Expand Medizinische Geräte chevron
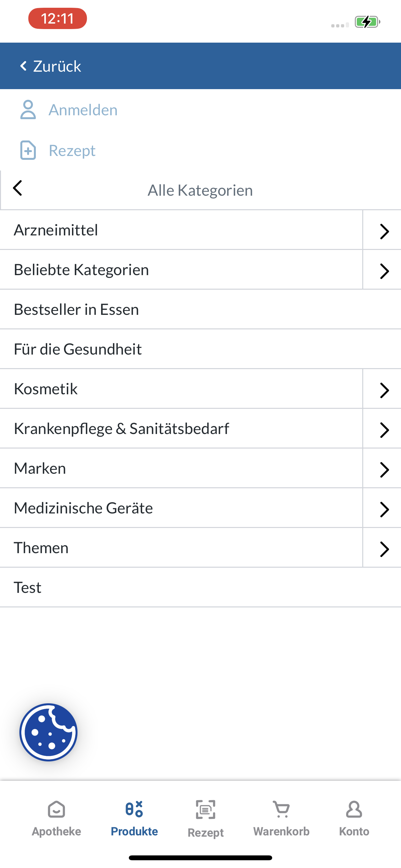The height and width of the screenshot is (868, 401). [x=384, y=509]
